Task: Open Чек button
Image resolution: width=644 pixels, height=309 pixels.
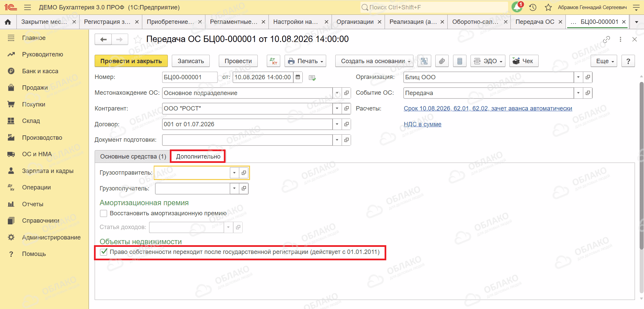Action: coord(524,61)
